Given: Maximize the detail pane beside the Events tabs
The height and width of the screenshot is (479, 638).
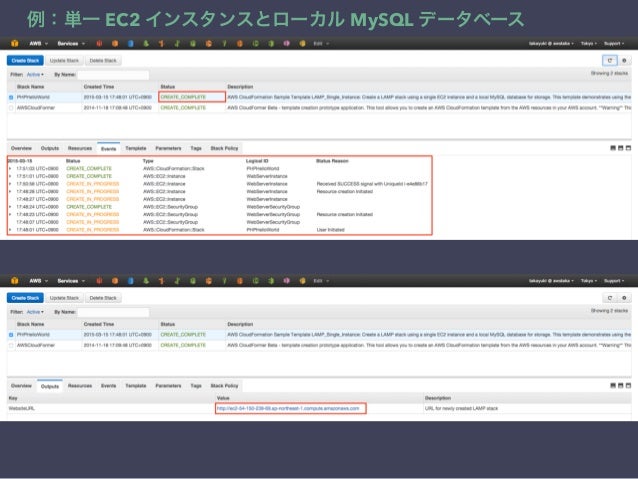Looking at the screenshot, I should point(628,148).
